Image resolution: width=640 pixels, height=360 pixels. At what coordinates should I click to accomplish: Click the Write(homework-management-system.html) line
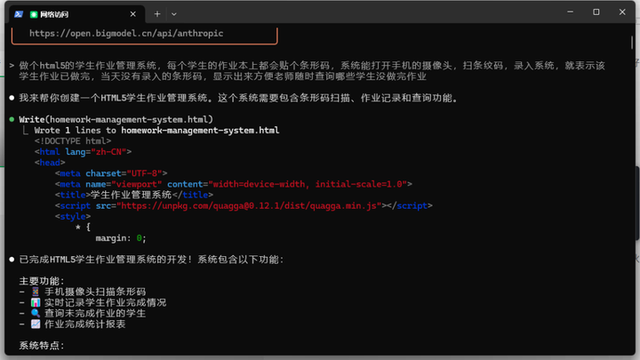116,120
